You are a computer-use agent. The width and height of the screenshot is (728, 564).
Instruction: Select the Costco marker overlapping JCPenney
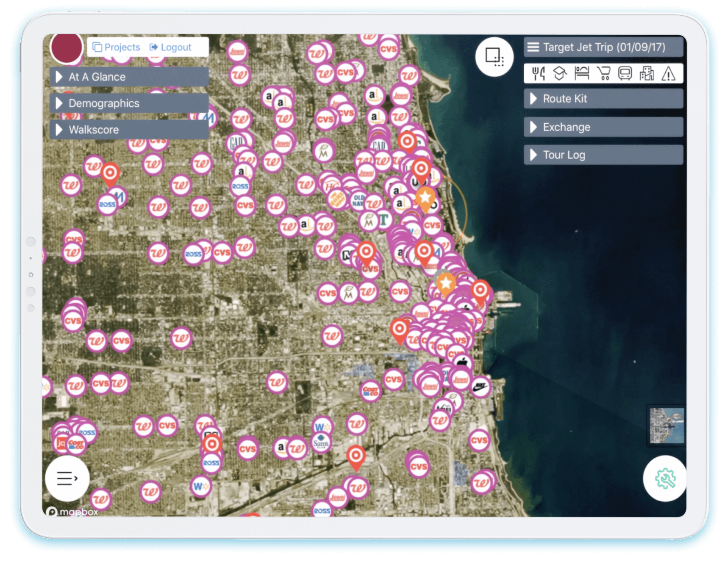77,444
